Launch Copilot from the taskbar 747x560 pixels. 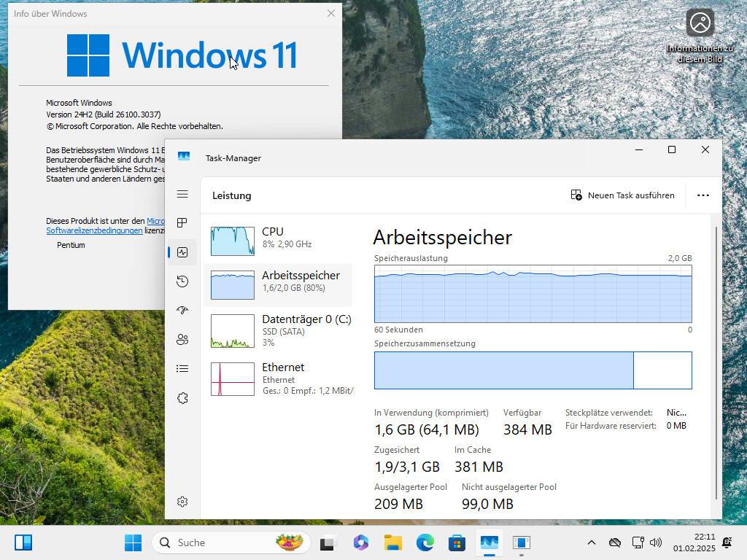click(360, 542)
